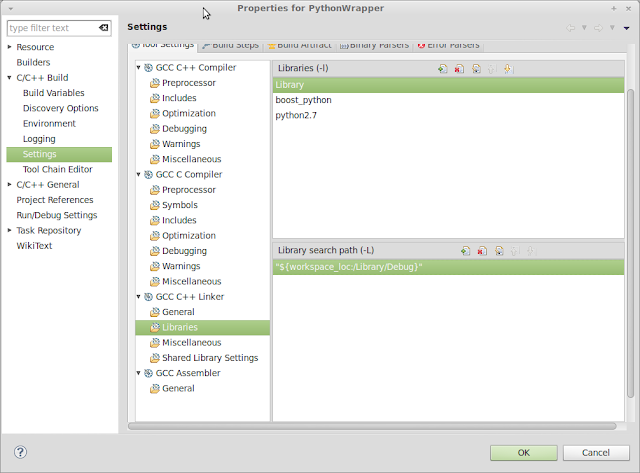Select General under GCC Assembler
This screenshot has height=473, width=640.
coord(178,388)
